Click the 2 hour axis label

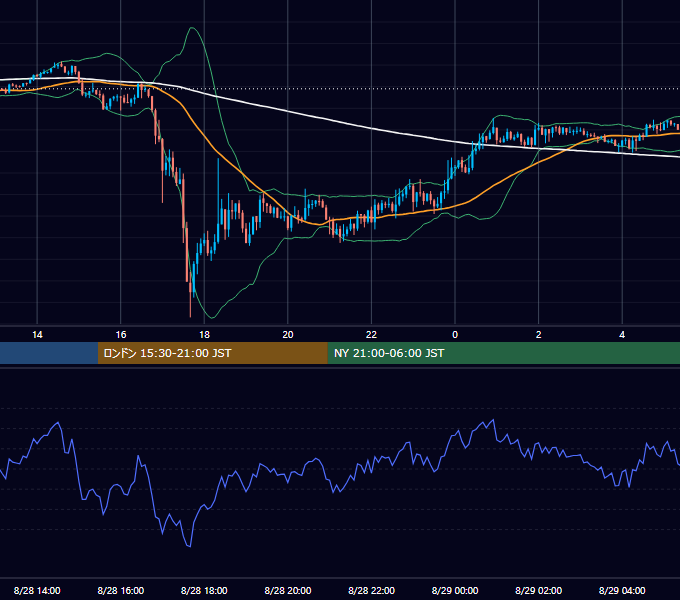(539, 335)
